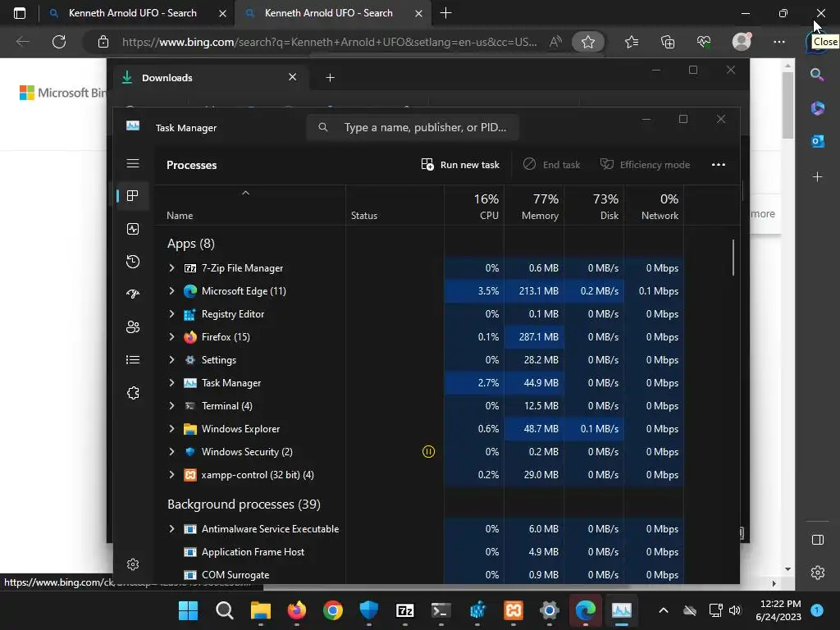The height and width of the screenshot is (630, 840).
Task: Open Outlook in Edge sidebar
Action: 818,141
